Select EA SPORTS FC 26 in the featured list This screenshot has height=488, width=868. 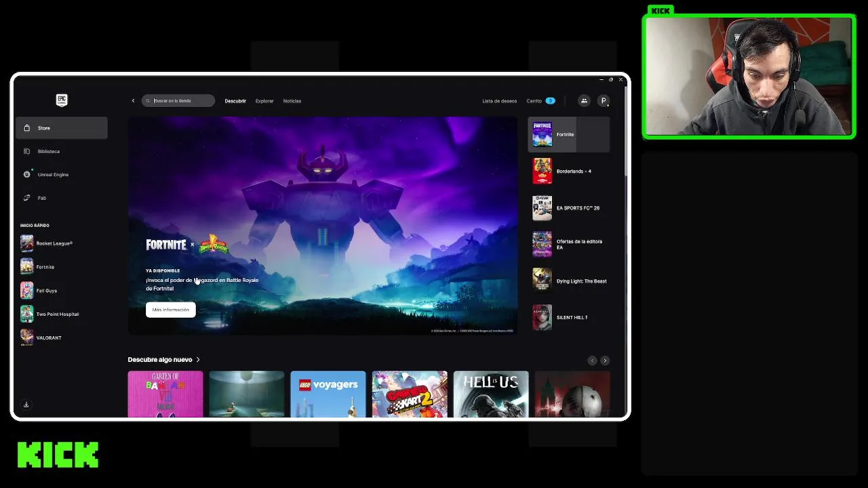pyautogui.click(x=569, y=208)
